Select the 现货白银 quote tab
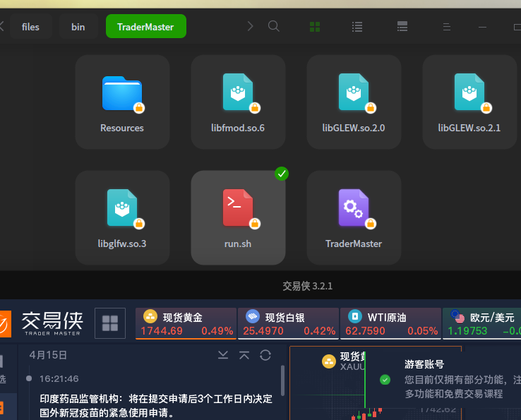This screenshot has height=420, width=521. coord(289,323)
